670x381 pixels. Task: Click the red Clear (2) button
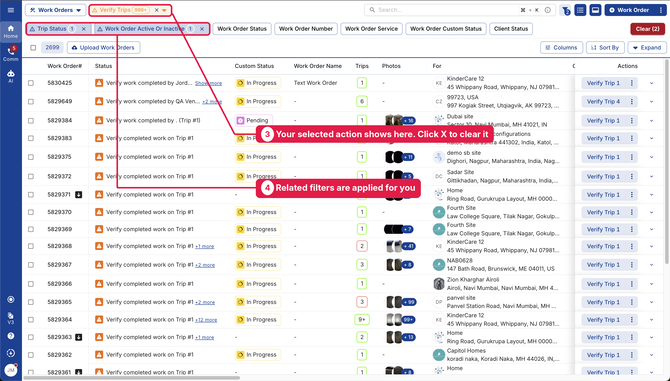[x=647, y=29]
